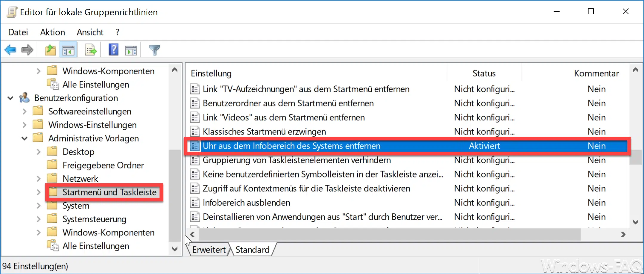Collapse the Administrative Vorlagen node
Viewport: 644px width, 274px height.
point(24,138)
